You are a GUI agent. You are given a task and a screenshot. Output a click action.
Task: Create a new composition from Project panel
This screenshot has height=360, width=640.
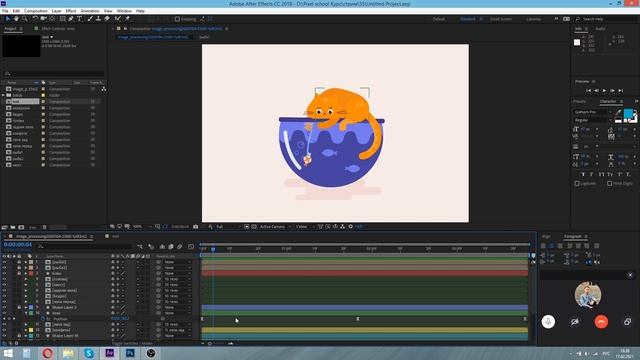21,227
